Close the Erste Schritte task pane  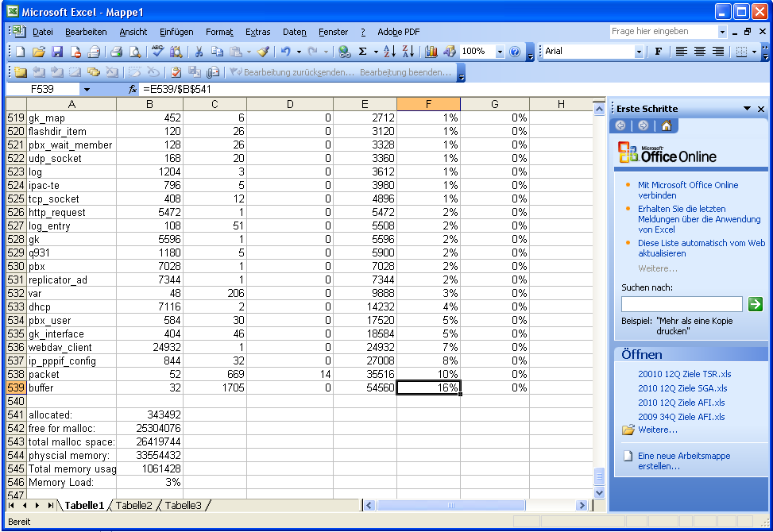click(760, 109)
